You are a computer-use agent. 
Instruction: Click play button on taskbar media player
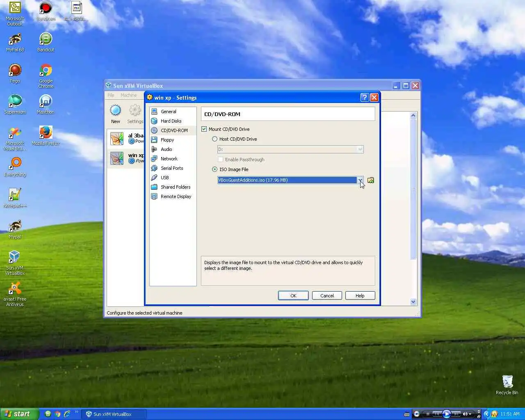pos(447,414)
